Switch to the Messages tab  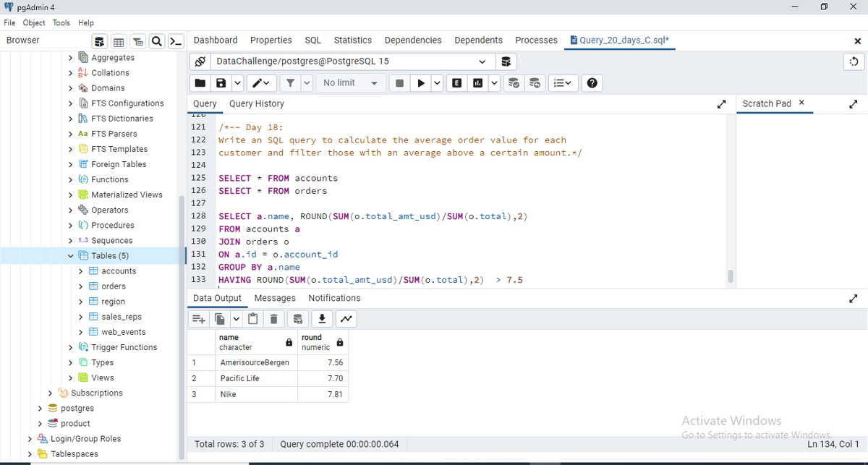(275, 298)
